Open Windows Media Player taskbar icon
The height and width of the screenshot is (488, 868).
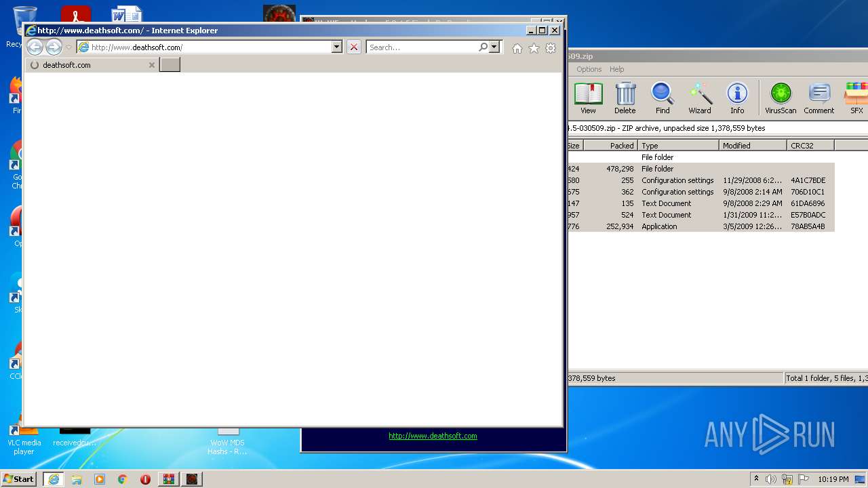100,479
